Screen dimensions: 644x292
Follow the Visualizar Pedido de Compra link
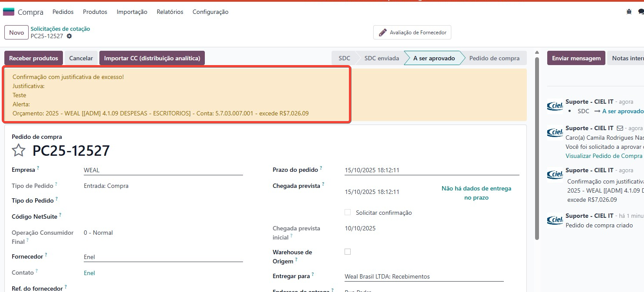click(x=604, y=156)
